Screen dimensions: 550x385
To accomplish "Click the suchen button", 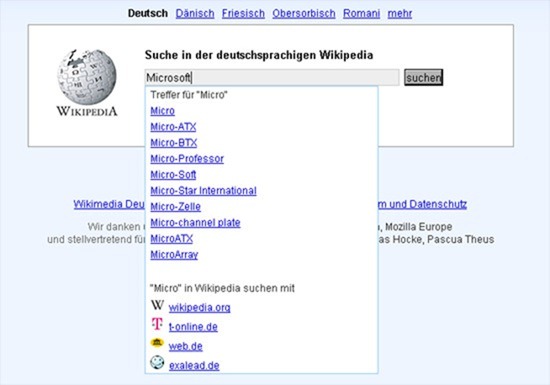I will point(424,77).
